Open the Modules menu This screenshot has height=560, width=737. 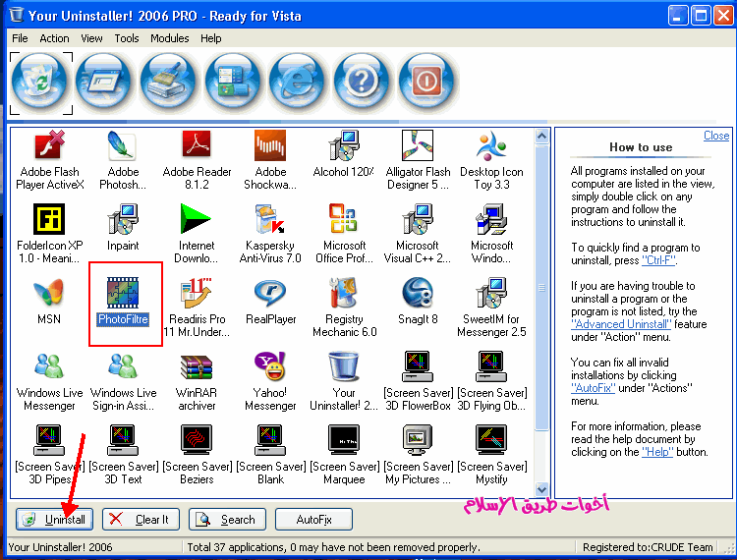tap(170, 38)
